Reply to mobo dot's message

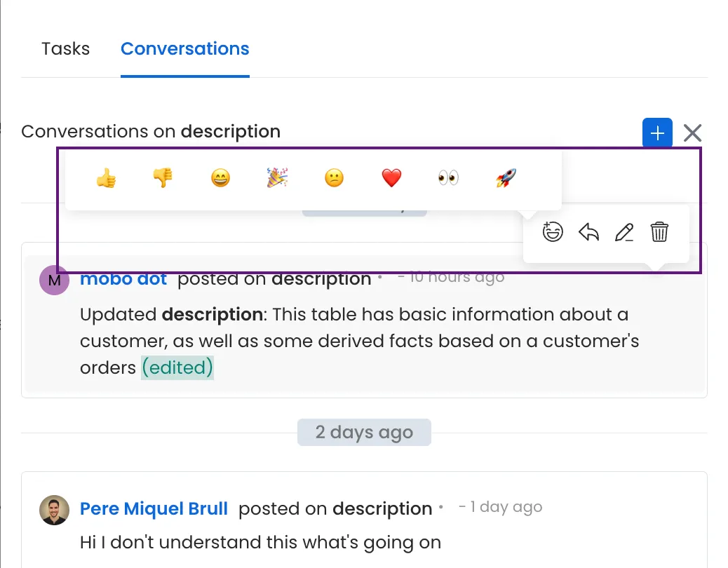588,232
